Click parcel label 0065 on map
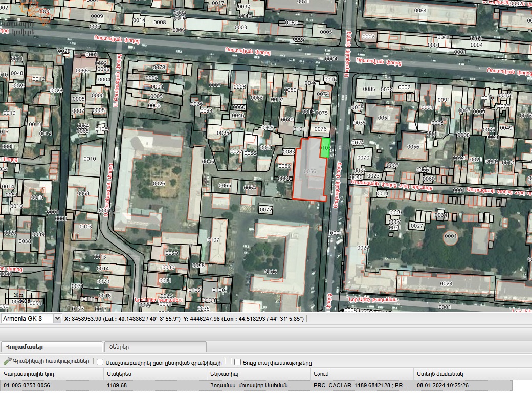 (x=225, y=185)
